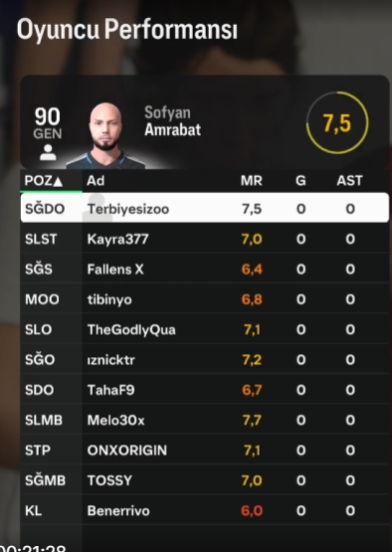The image size is (392, 552).
Task: Select the TOSSY player row
Action: [205, 480]
